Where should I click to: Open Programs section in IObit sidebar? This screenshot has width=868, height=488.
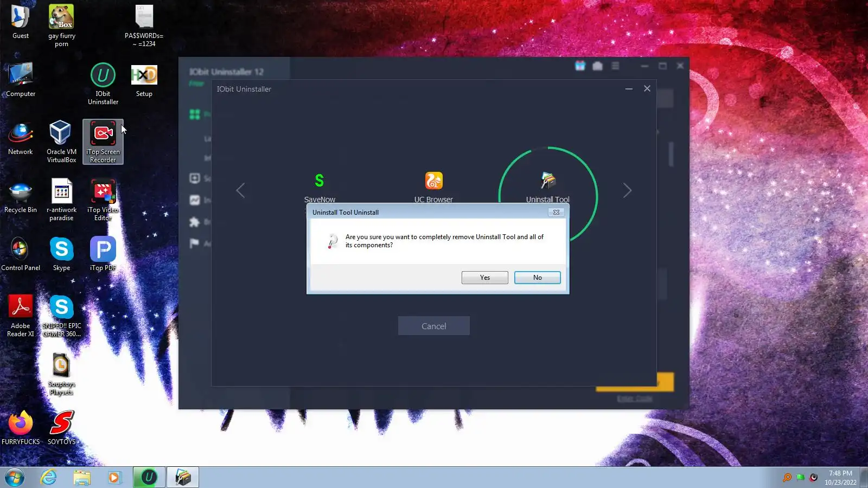pos(195,114)
